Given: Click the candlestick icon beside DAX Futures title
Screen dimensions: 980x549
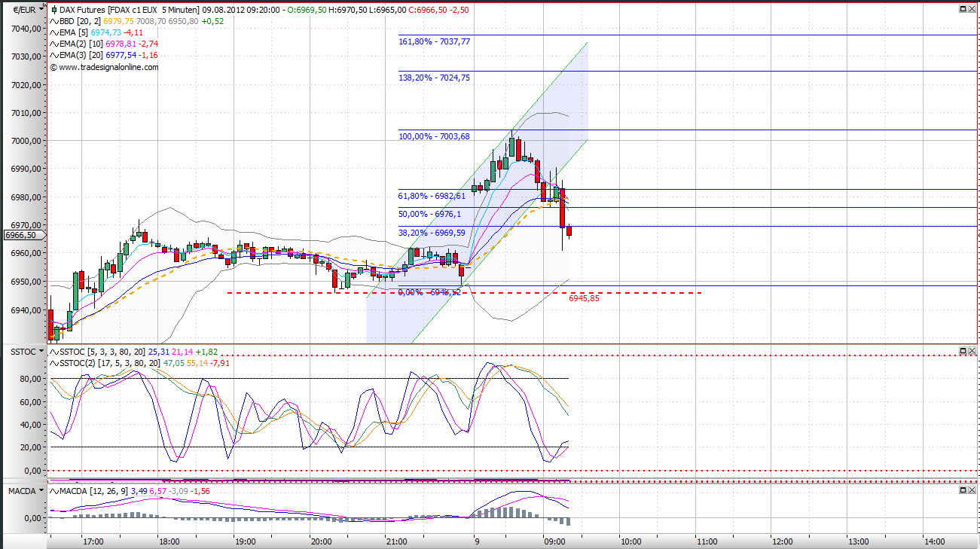Looking at the screenshot, I should (x=54, y=9).
